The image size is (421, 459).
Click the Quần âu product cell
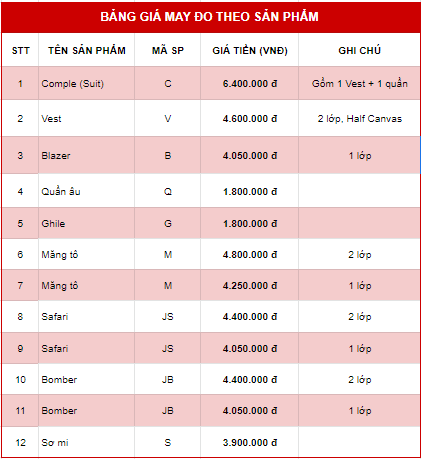87,191
